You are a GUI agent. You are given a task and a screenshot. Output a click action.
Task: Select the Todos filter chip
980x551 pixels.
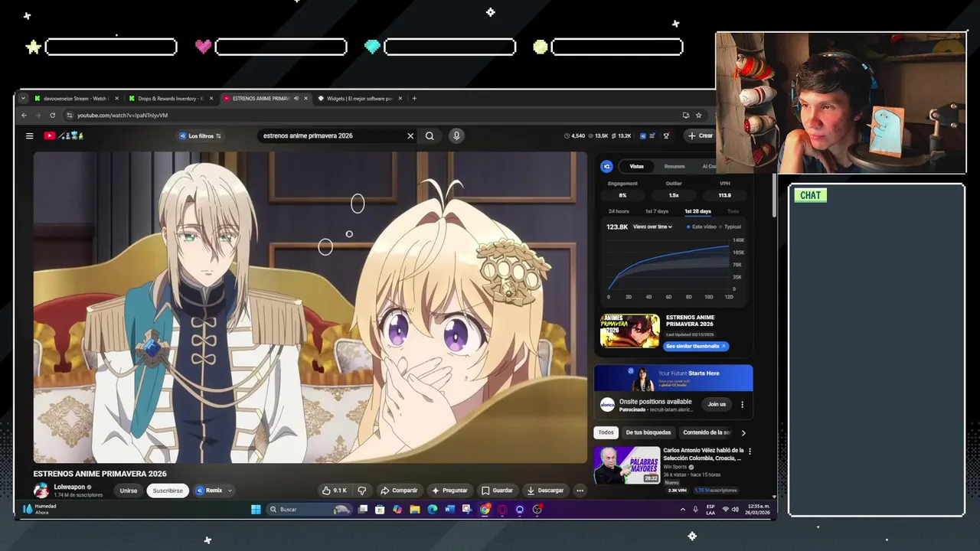tap(606, 432)
